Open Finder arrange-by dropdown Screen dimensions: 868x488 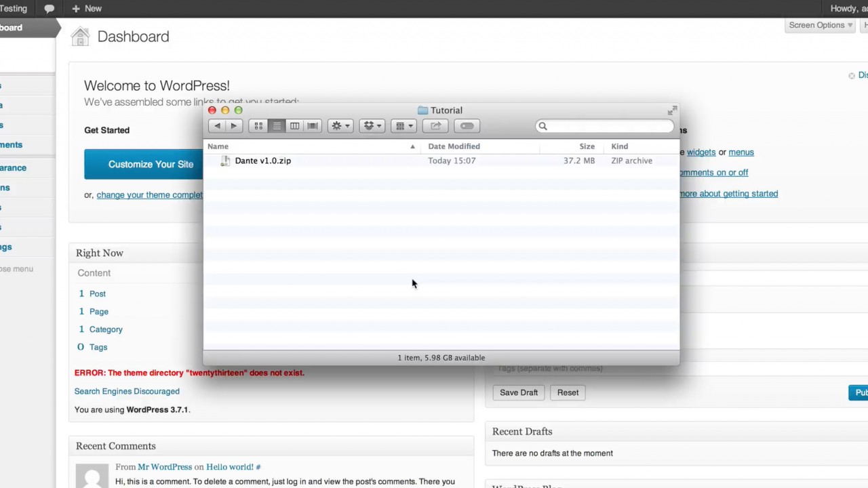[x=403, y=126]
